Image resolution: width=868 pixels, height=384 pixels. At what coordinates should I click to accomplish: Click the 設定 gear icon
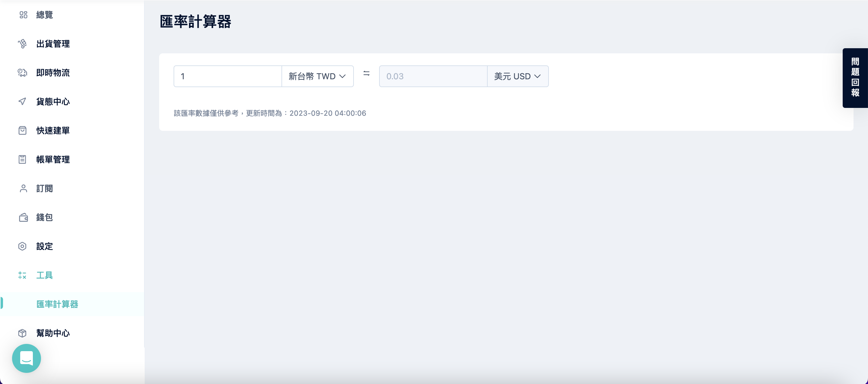click(22, 246)
